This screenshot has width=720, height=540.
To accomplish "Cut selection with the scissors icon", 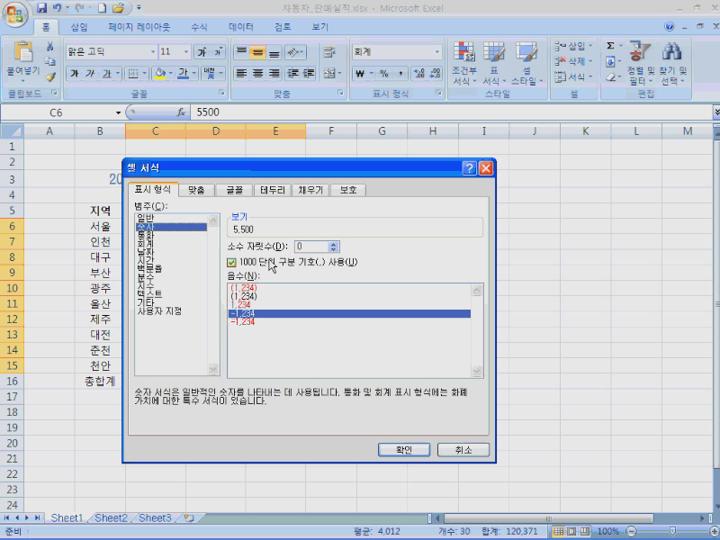I will tap(50, 47).
